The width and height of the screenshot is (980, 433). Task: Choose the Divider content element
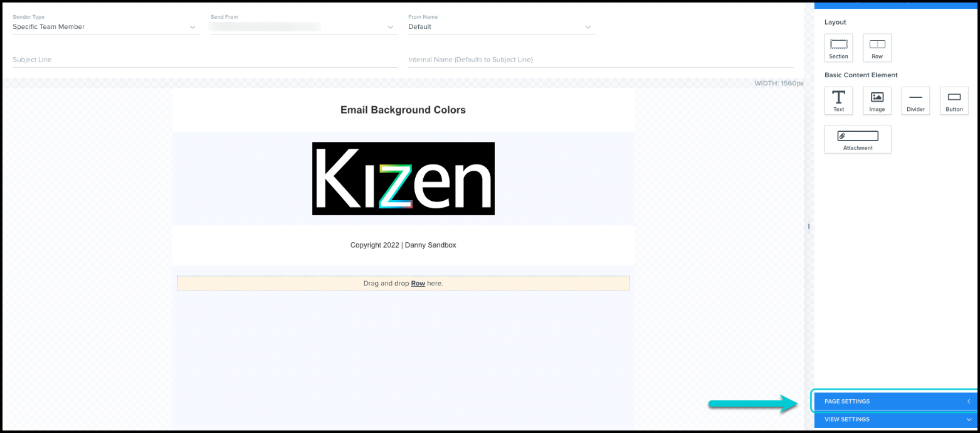tap(915, 100)
